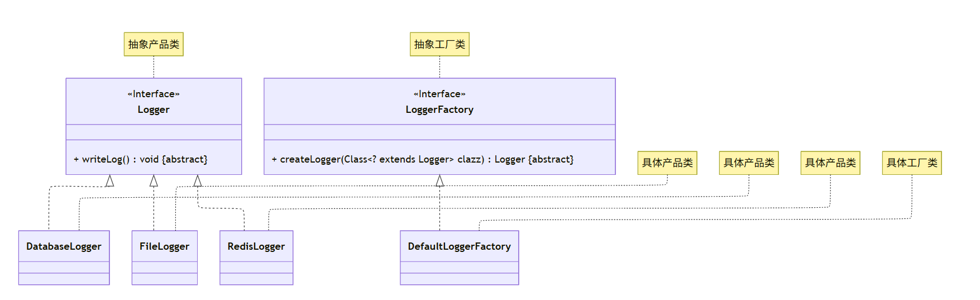
Task: Click the DatabaseLogger class box
Action: 64,258
